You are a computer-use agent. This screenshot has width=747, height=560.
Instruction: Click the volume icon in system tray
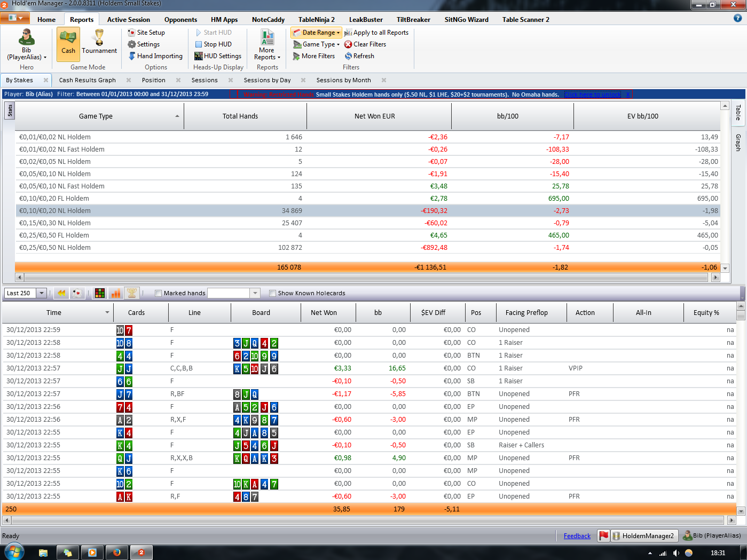tap(676, 553)
